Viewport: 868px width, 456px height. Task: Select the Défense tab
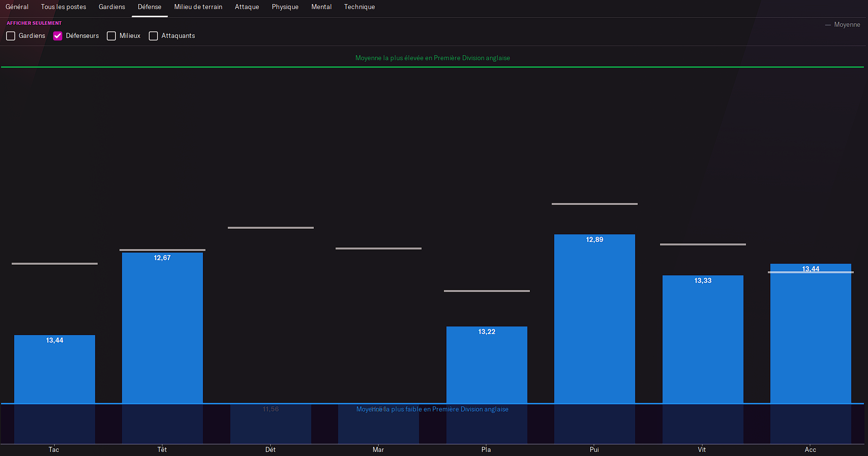point(150,7)
